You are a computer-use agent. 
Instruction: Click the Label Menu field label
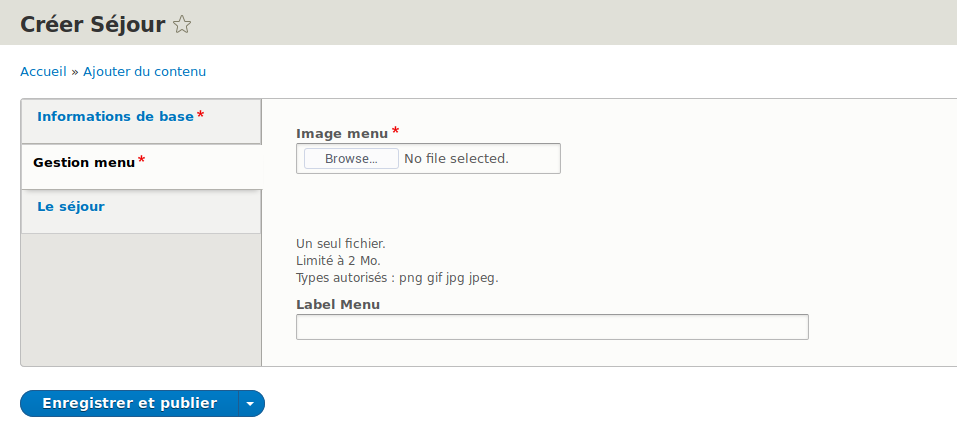coord(338,304)
